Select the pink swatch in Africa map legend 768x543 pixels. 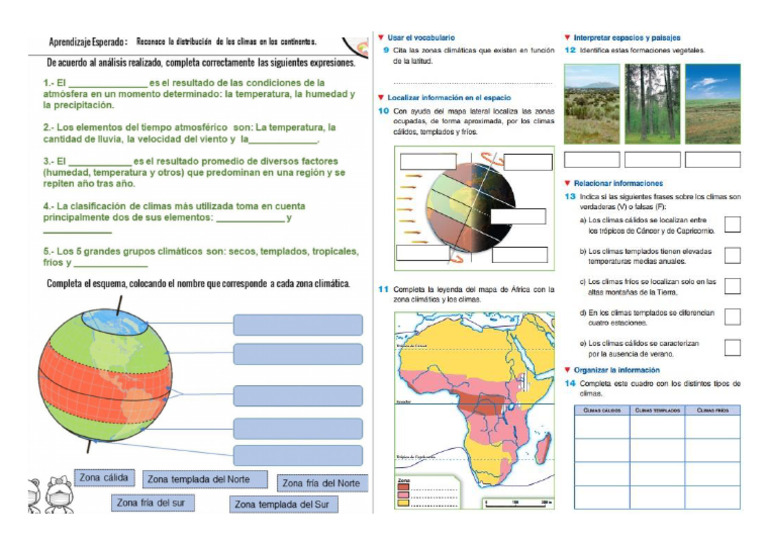404,495
